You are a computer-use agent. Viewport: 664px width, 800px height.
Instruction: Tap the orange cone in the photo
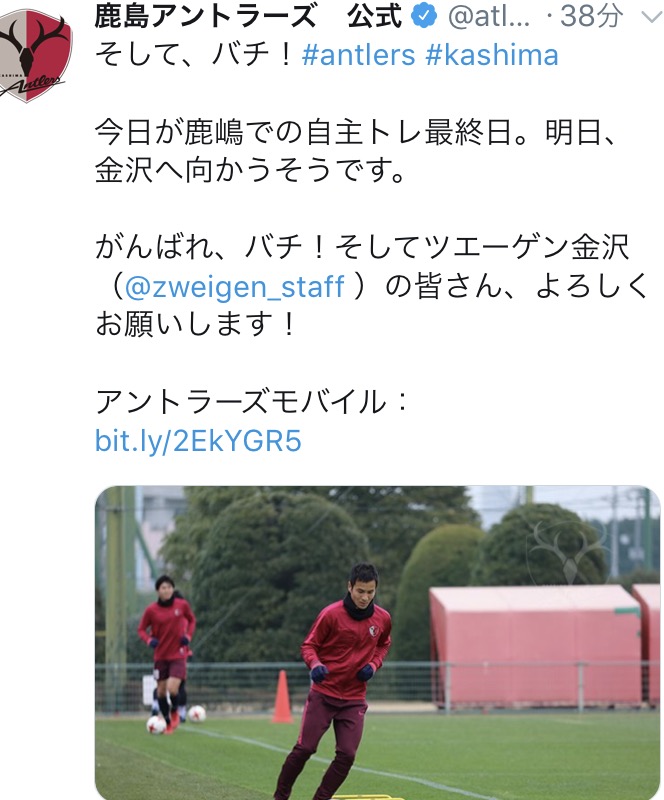coord(282,696)
